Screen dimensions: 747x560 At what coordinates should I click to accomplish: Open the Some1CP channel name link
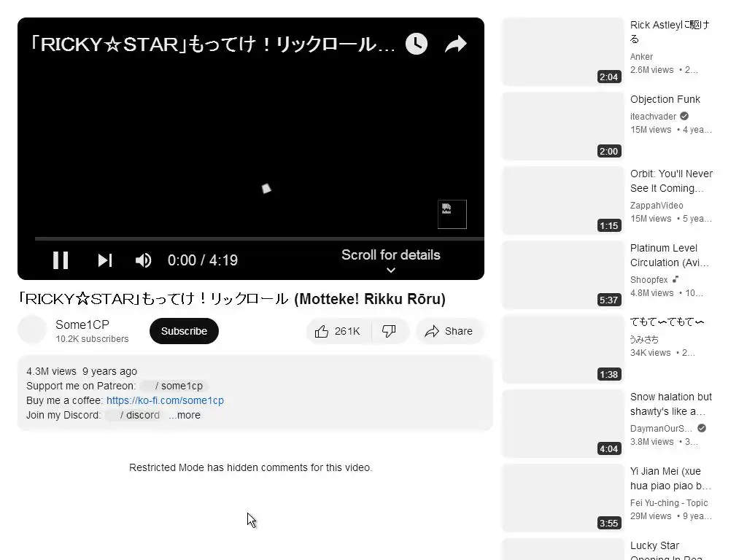coord(82,324)
